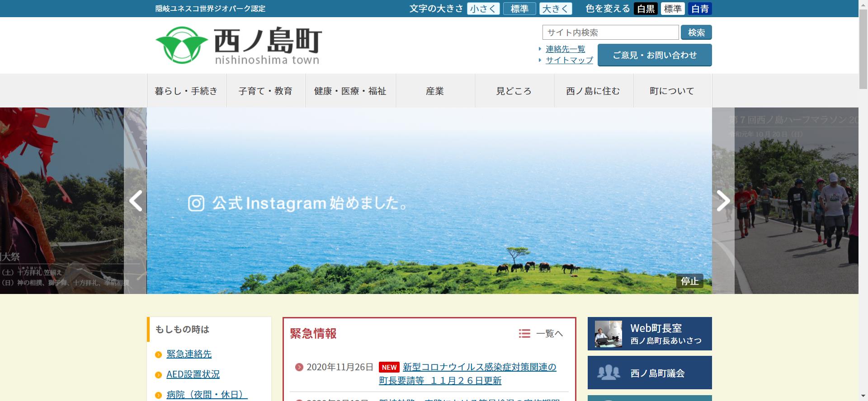Open the 健康・医療・福祉 menu
Viewport: 868px width, 401px height.
pyautogui.click(x=350, y=91)
